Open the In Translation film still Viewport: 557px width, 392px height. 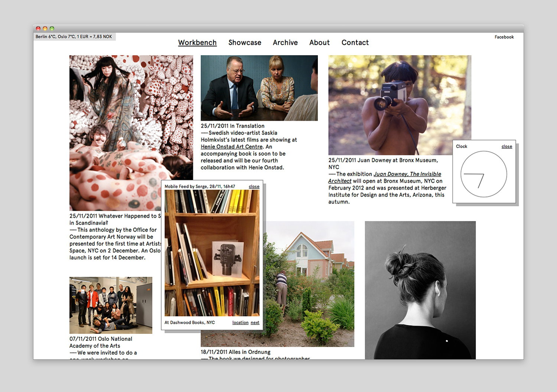click(x=259, y=88)
